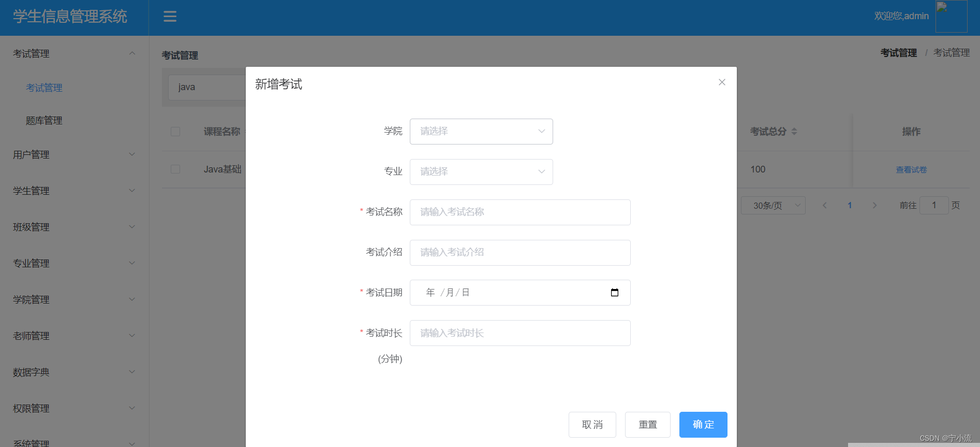Check the select-all header checkbox

click(175, 132)
